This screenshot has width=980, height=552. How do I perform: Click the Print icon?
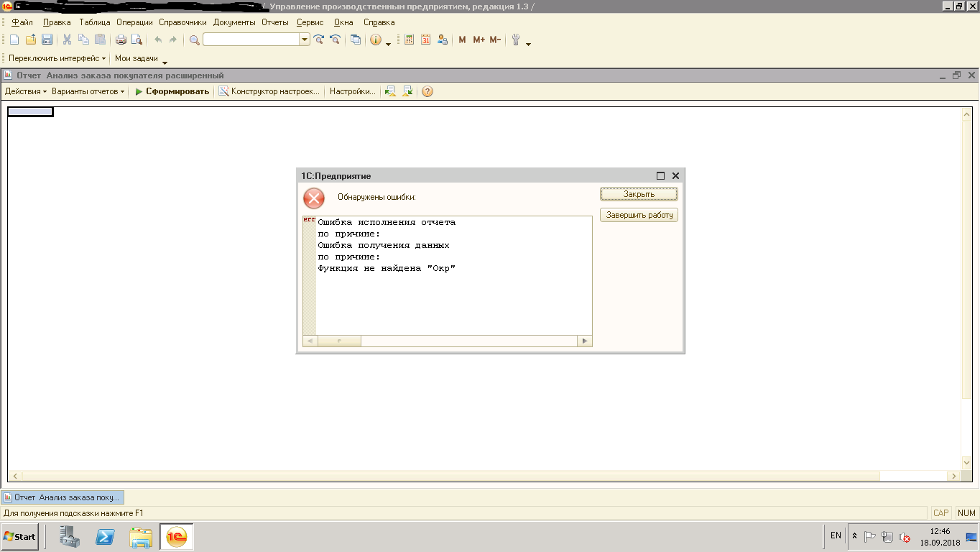tap(121, 40)
